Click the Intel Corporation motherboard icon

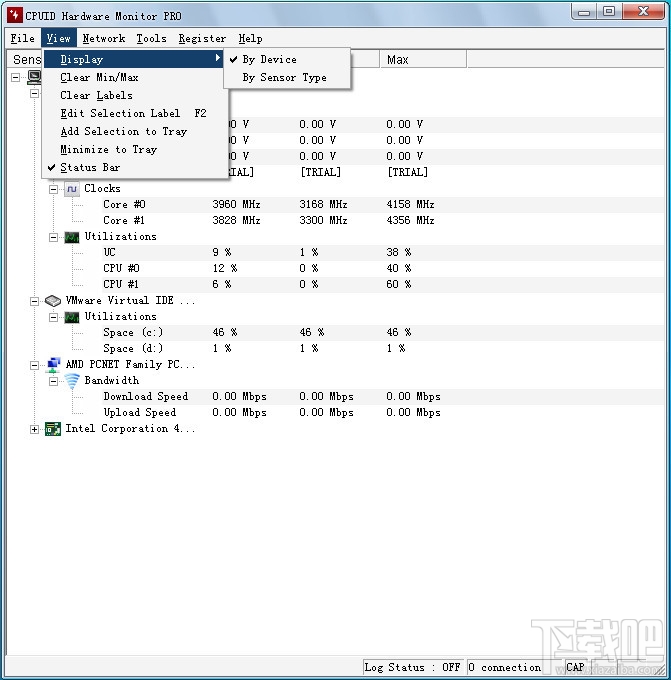53,429
